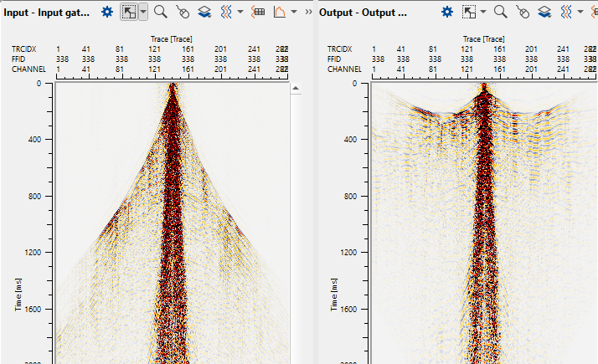
Task: Show hidden toolbar items via » chevron
Action: (308, 12)
